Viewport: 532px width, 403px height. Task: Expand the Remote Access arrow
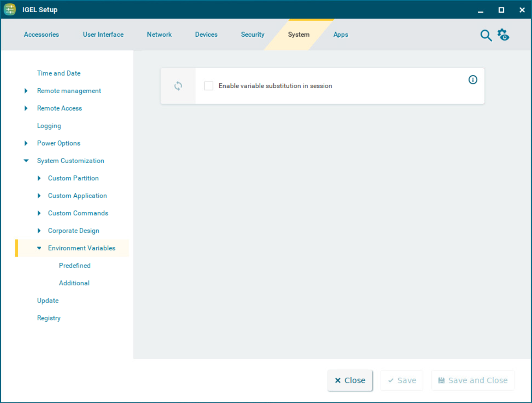point(26,108)
